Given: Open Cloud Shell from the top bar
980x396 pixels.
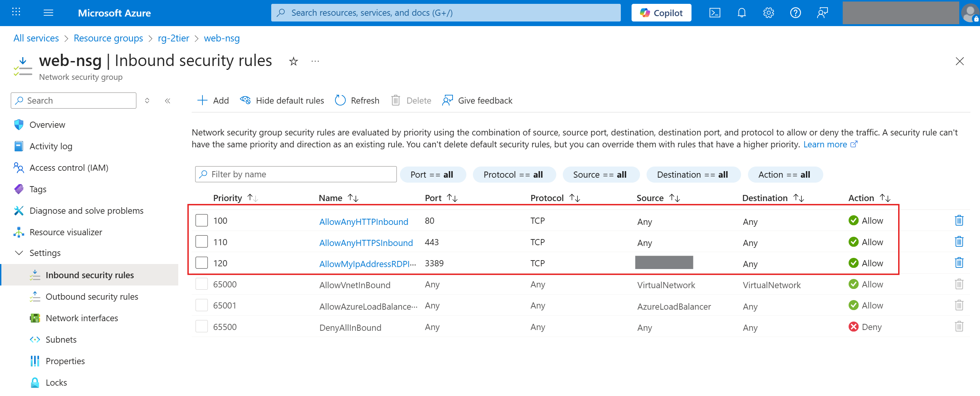Looking at the screenshot, I should point(715,13).
